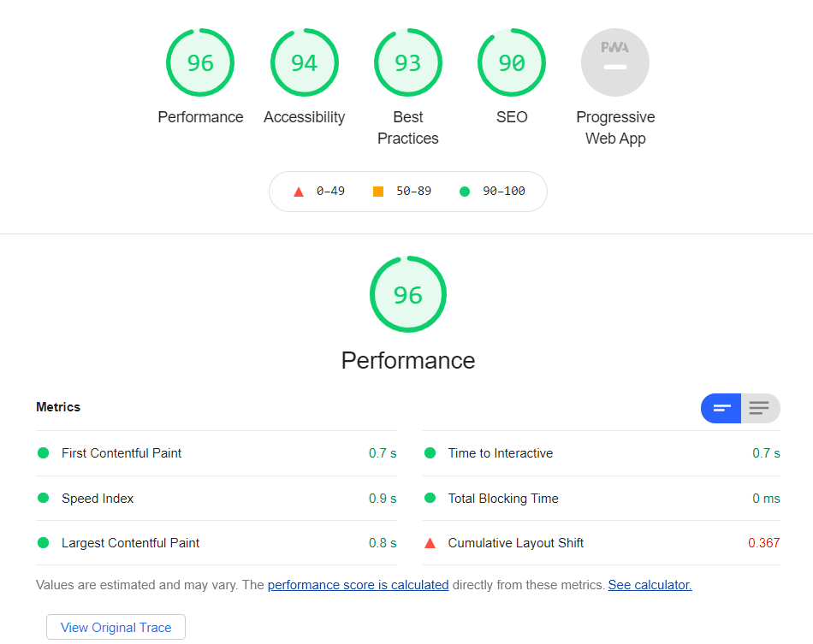Follow the "See calculator." link
The image size is (813, 644).
tap(650, 585)
